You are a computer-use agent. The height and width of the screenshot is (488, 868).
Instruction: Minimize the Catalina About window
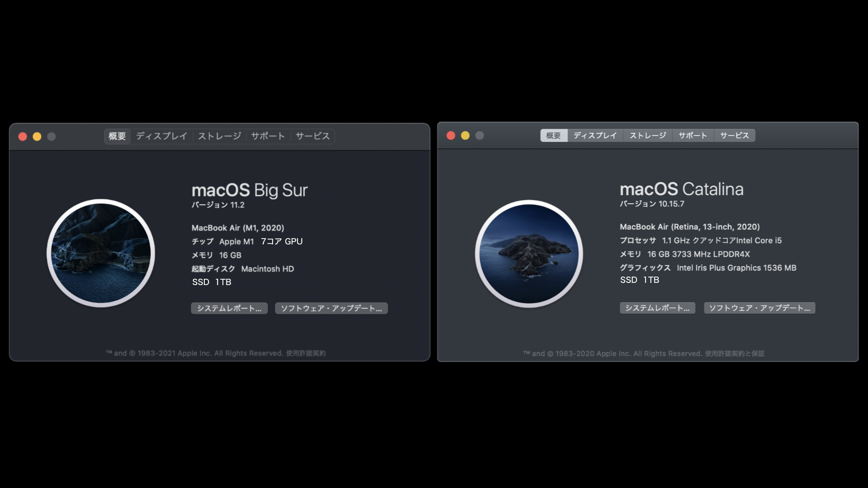pos(465,136)
